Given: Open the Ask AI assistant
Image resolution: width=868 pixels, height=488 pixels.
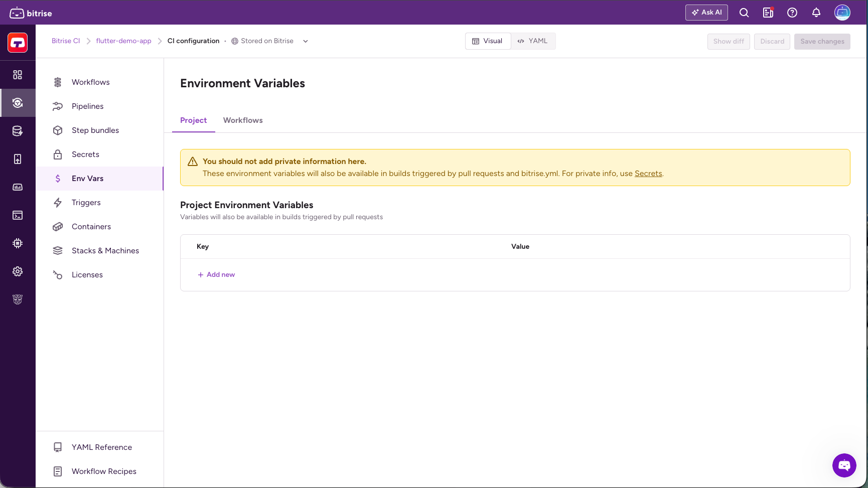Looking at the screenshot, I should coord(706,13).
